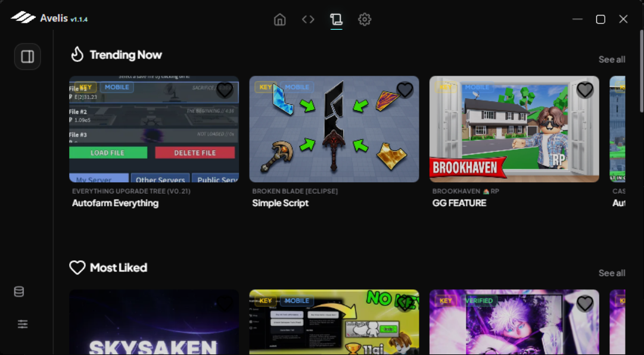Open the sliders options icon in sidebar
This screenshot has width=644, height=355.
(23, 324)
